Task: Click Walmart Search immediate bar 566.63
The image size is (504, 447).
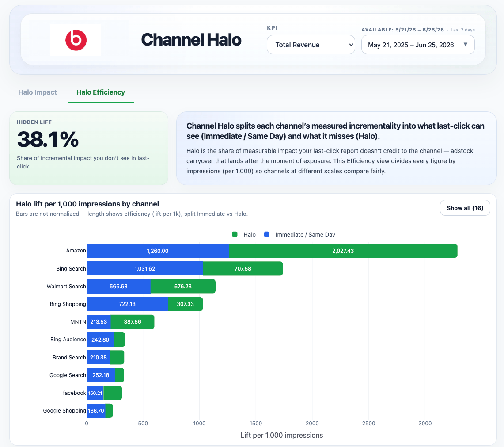Action: tap(119, 286)
